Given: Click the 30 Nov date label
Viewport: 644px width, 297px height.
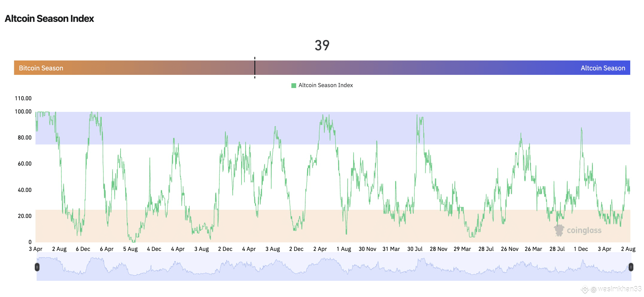Looking at the screenshot, I should (x=367, y=249).
